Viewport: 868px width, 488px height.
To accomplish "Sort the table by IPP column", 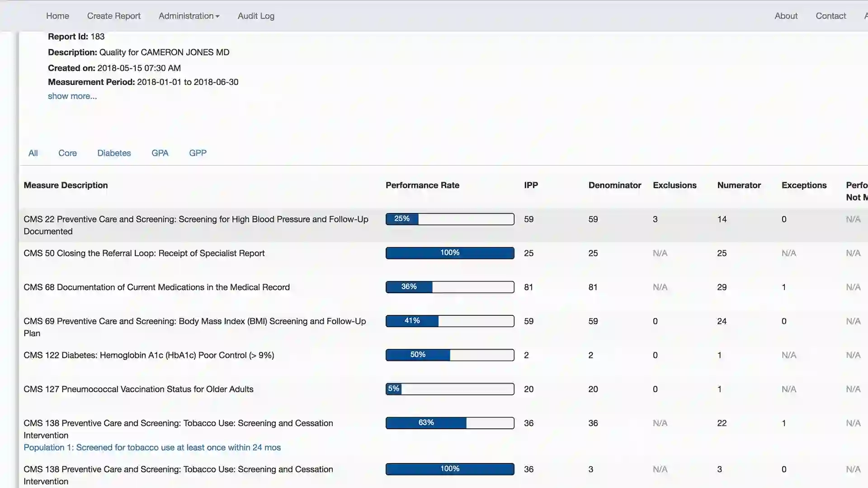I will (x=531, y=185).
